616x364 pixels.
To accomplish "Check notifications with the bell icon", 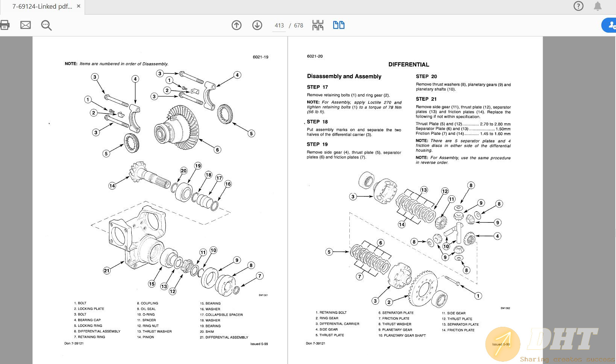I will click(598, 6).
